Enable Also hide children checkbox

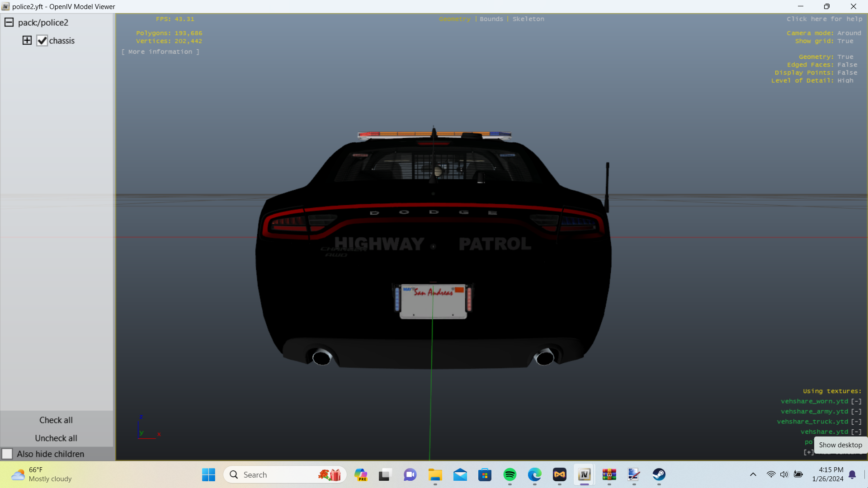point(7,454)
